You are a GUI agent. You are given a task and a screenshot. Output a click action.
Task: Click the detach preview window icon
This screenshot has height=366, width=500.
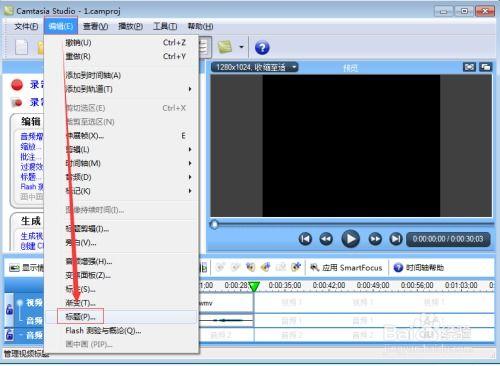(485, 67)
